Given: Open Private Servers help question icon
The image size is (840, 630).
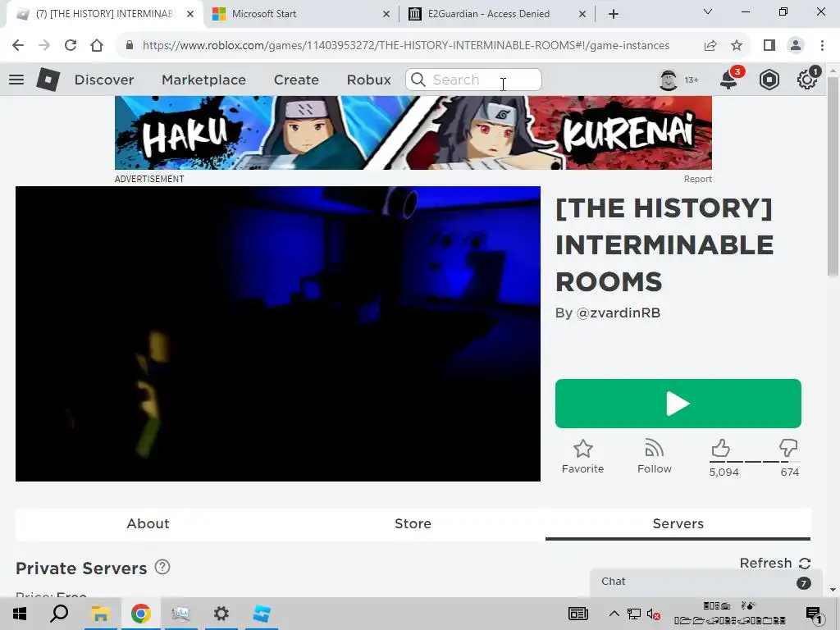Looking at the screenshot, I should coord(162,567).
